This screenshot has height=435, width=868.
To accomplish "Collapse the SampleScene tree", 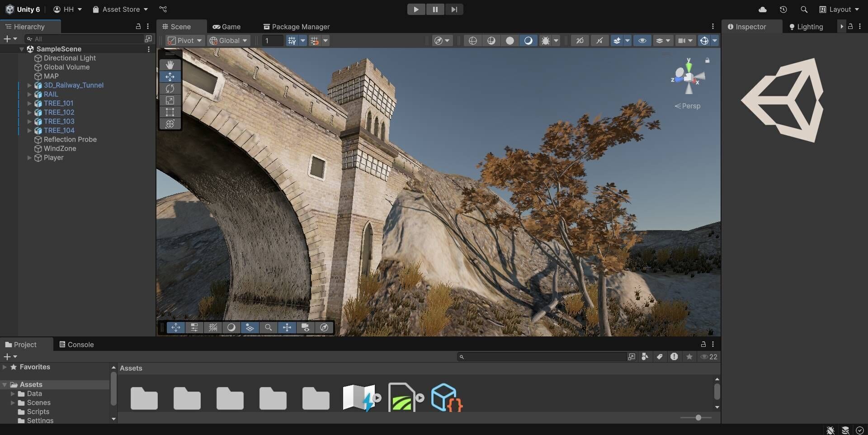I will click(21, 49).
